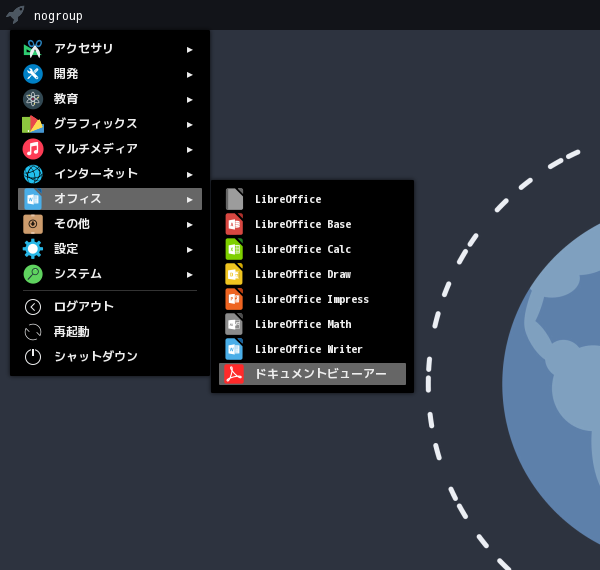Screen dimensions: 600x570
Task: Expand the その他 submenu arrow
Action: pos(189,225)
